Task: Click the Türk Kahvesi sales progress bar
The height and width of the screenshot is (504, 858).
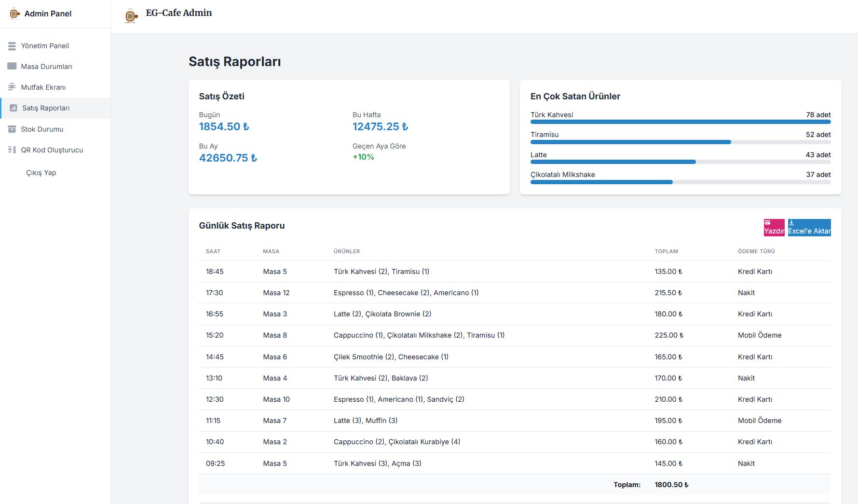Action: [x=680, y=122]
